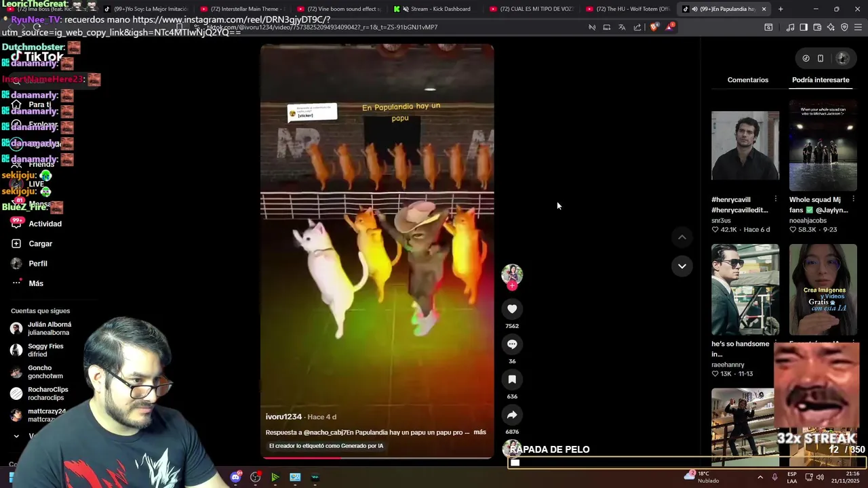Image resolution: width=868 pixels, height=488 pixels.
Task: Click phone app icon in top-right pill
Action: (x=821, y=58)
